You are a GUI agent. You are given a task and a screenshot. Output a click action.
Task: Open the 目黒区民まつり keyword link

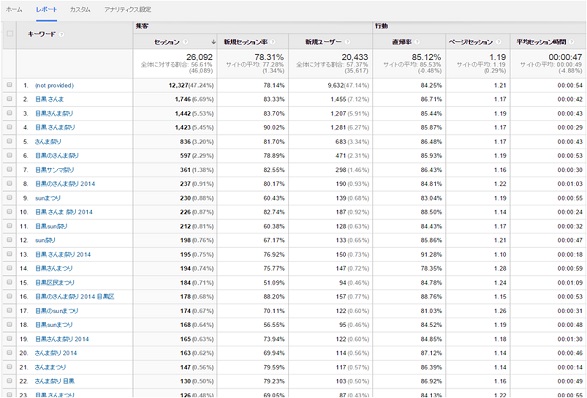(55, 282)
